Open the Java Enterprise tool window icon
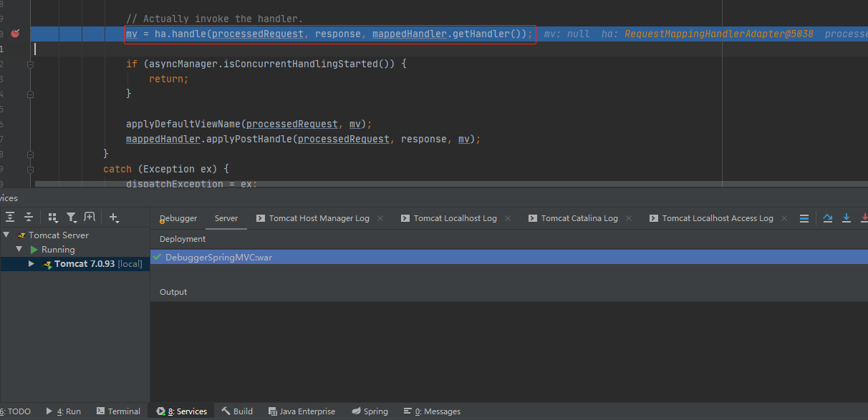This screenshot has height=420, width=868. [302, 411]
